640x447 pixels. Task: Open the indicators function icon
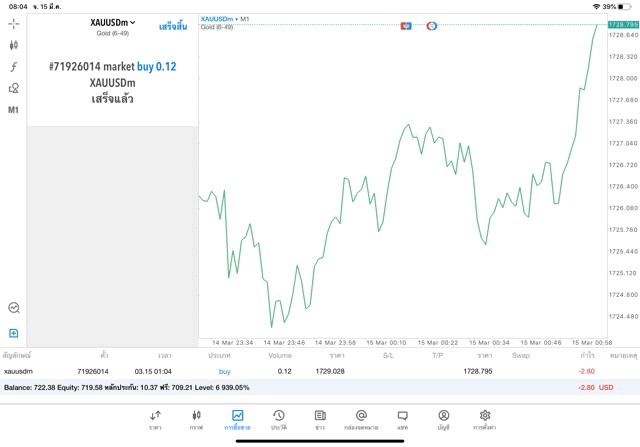tap(13, 67)
